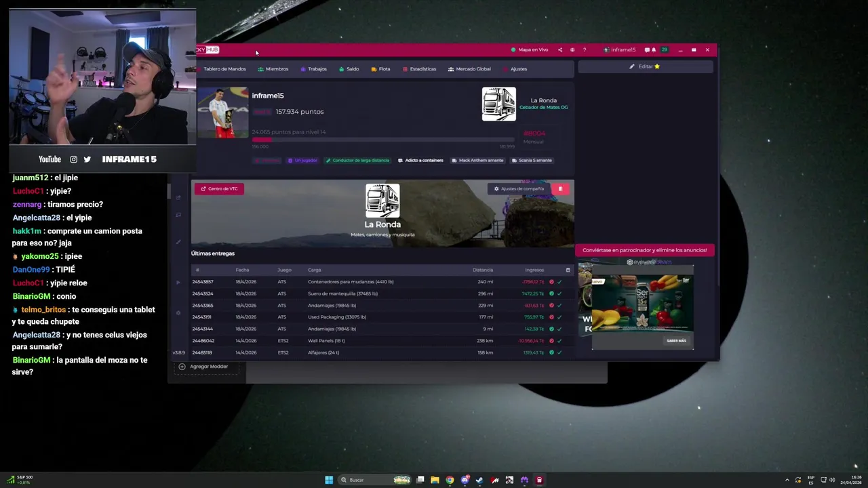This screenshot has width=868, height=488.
Task: Click the La Ronda truck logo in profile card
Action: (499, 104)
